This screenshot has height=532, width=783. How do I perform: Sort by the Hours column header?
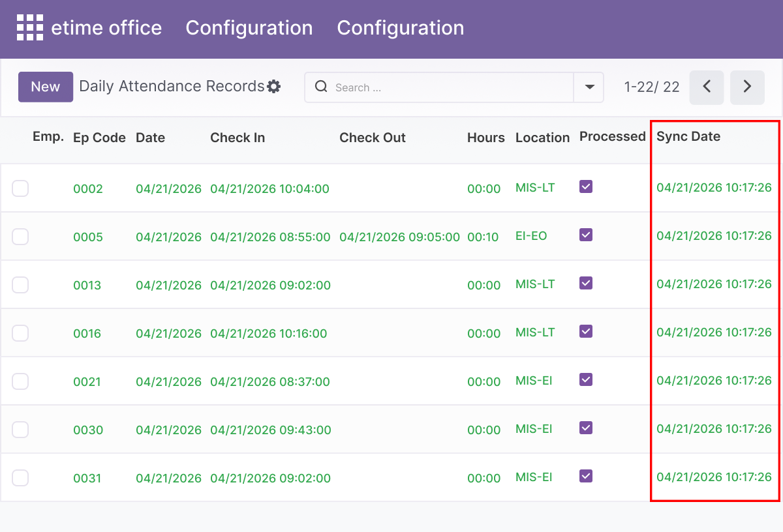[486, 138]
